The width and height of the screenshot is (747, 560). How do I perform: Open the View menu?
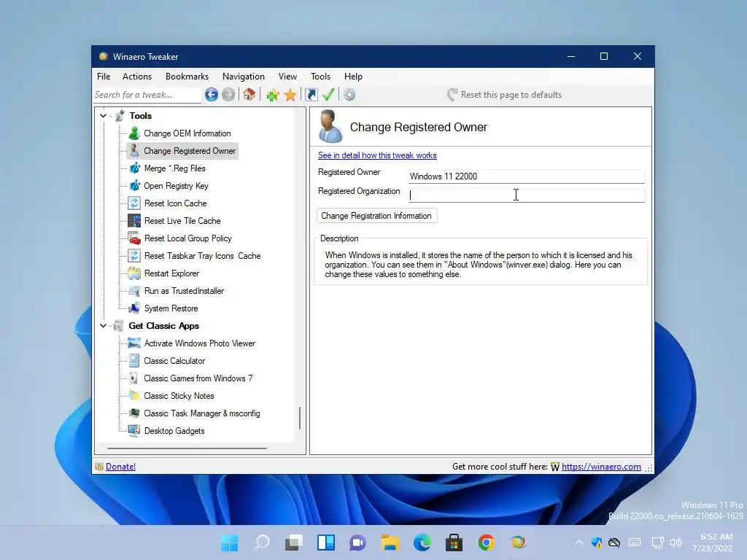coord(287,76)
